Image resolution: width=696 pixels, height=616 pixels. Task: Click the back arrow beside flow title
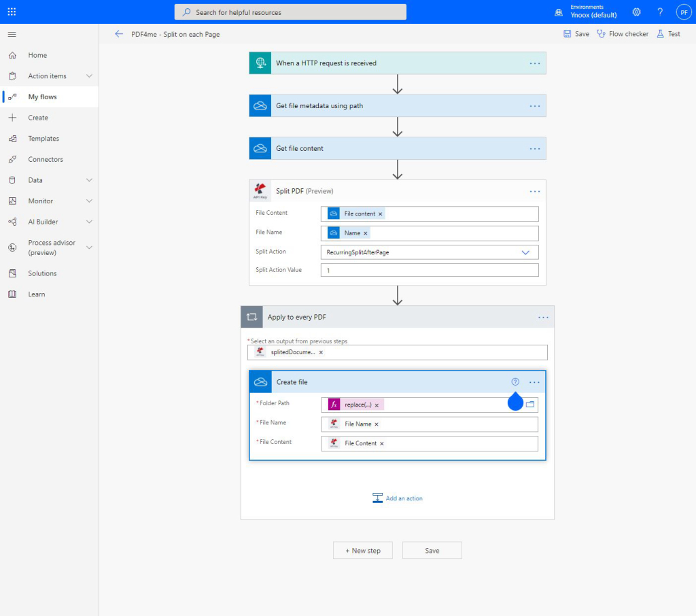coord(119,34)
